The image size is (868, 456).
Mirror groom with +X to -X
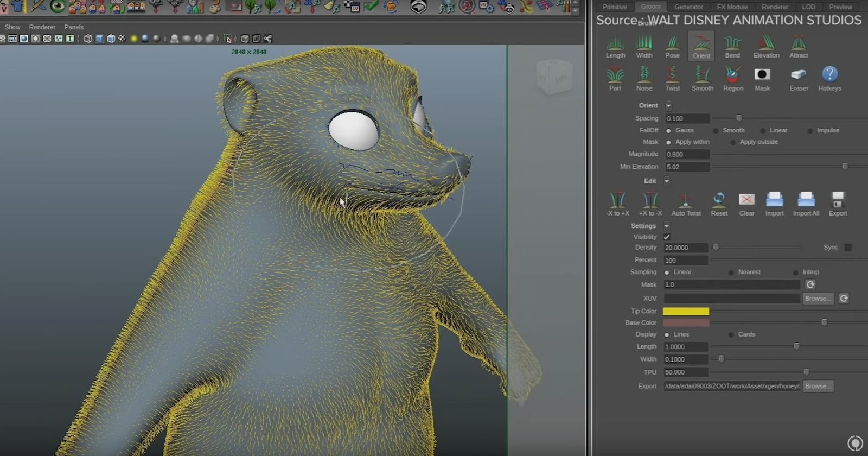click(x=650, y=204)
